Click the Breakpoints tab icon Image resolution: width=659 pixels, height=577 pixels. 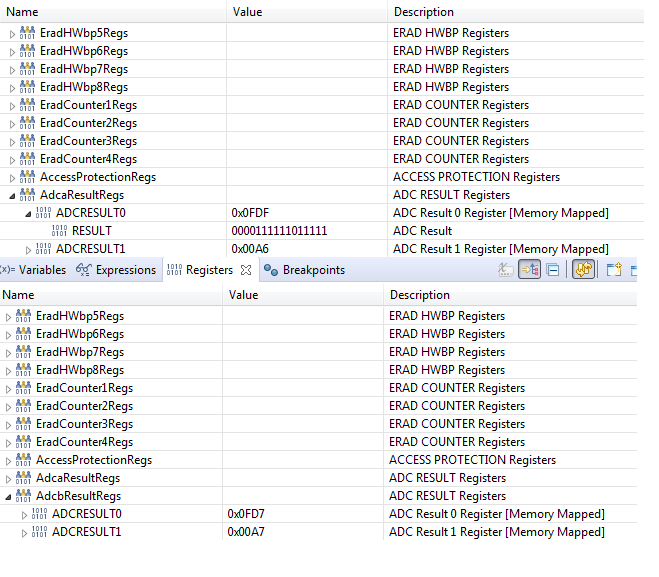pyautogui.click(x=271, y=270)
